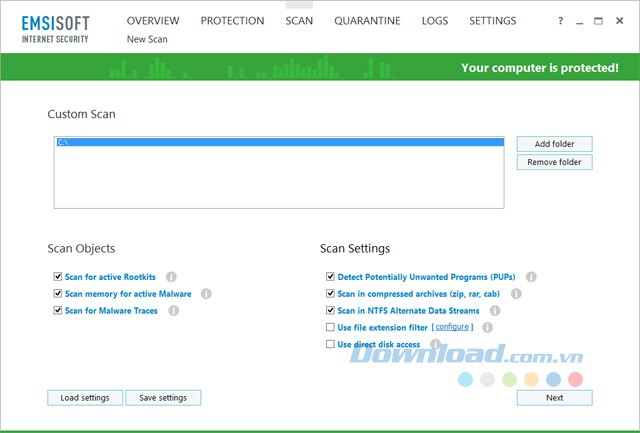The image size is (640, 433).
Task: Open the Protection tab
Action: (232, 21)
